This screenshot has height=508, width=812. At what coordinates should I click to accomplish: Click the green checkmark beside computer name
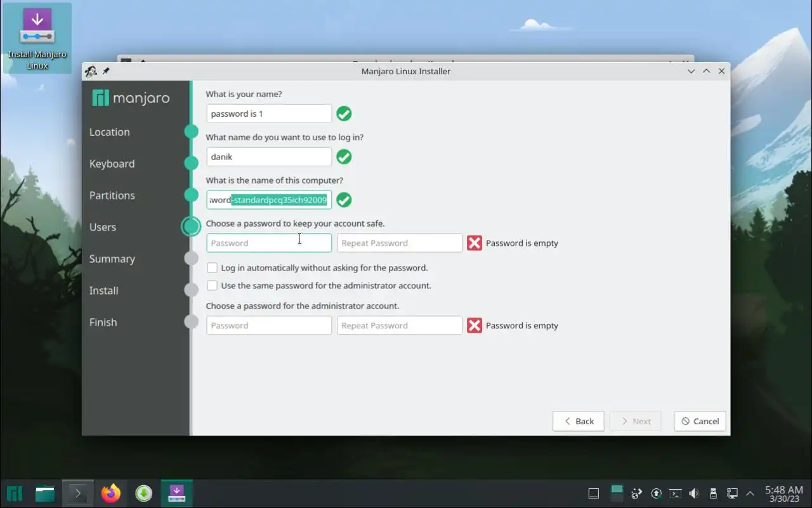(x=344, y=200)
